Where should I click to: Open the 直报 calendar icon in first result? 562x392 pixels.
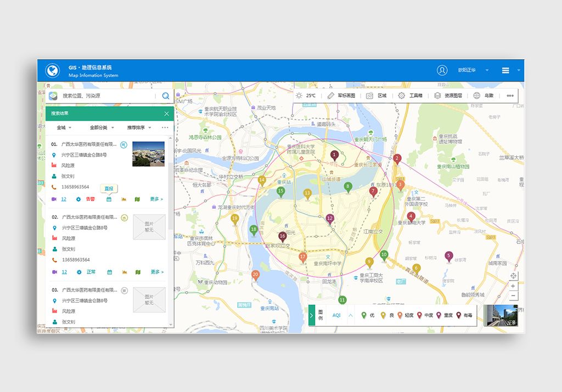(109, 199)
